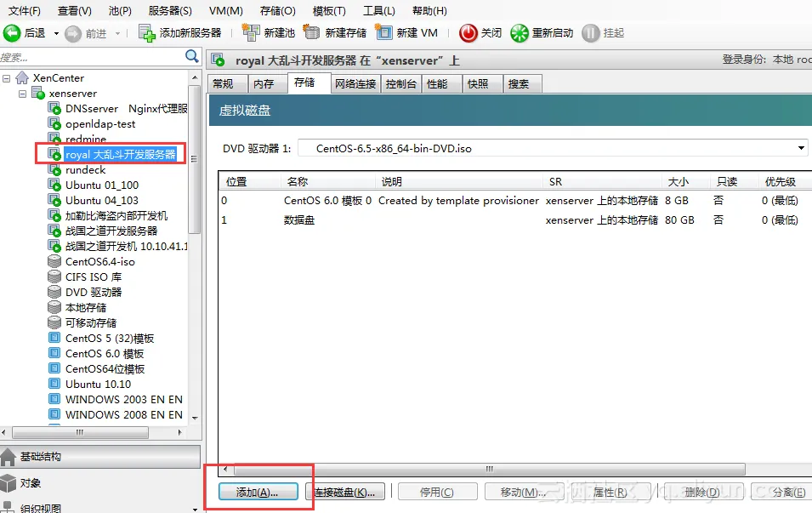This screenshot has height=513, width=812.
Task: Click the 连接磁盘(K)... button
Action: [345, 492]
